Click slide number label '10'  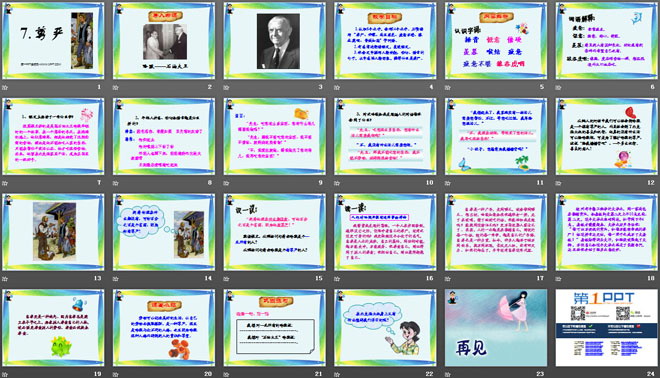[429, 183]
